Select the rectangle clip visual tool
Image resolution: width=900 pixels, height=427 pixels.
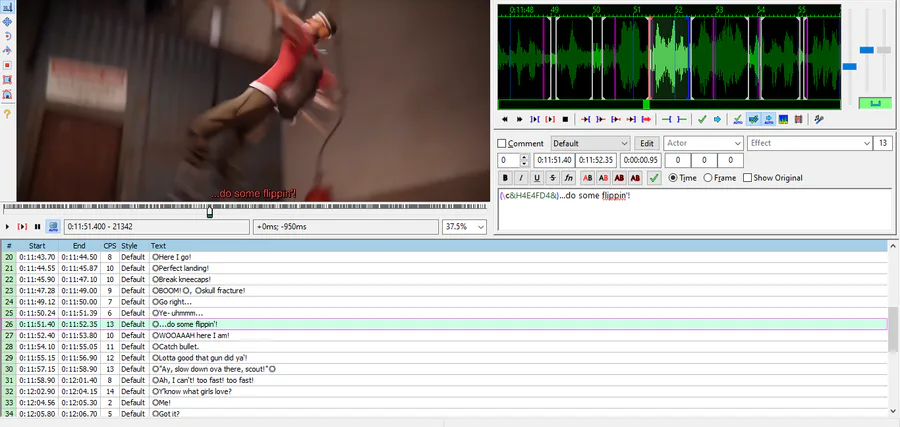coord(7,80)
